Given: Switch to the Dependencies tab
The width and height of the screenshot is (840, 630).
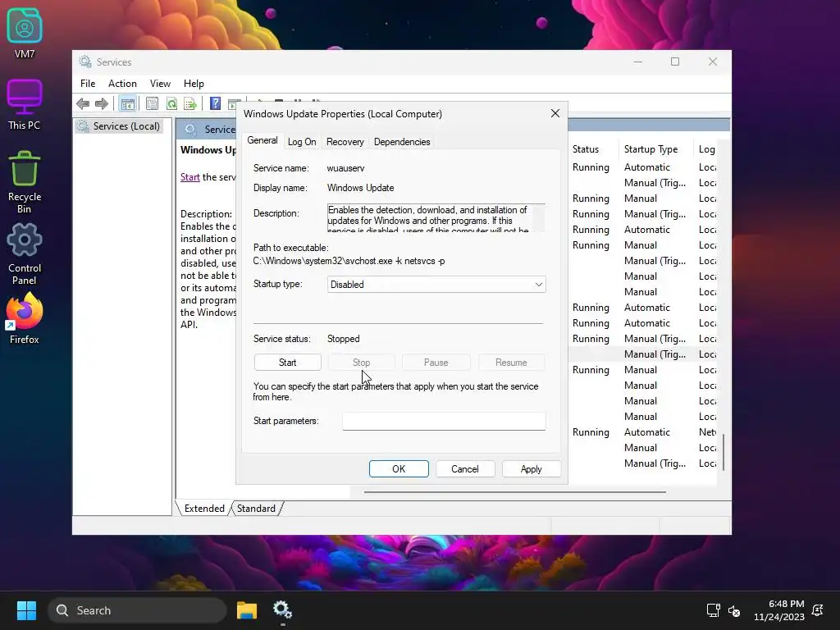Looking at the screenshot, I should click(402, 142).
